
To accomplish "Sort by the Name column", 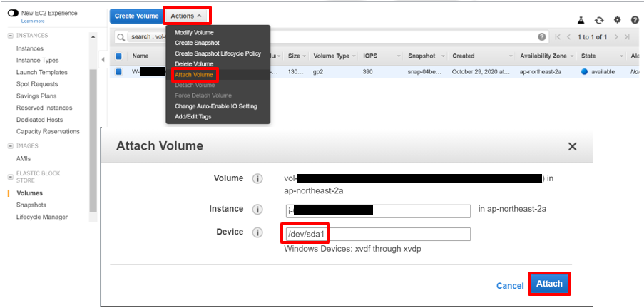I will coord(140,56).
